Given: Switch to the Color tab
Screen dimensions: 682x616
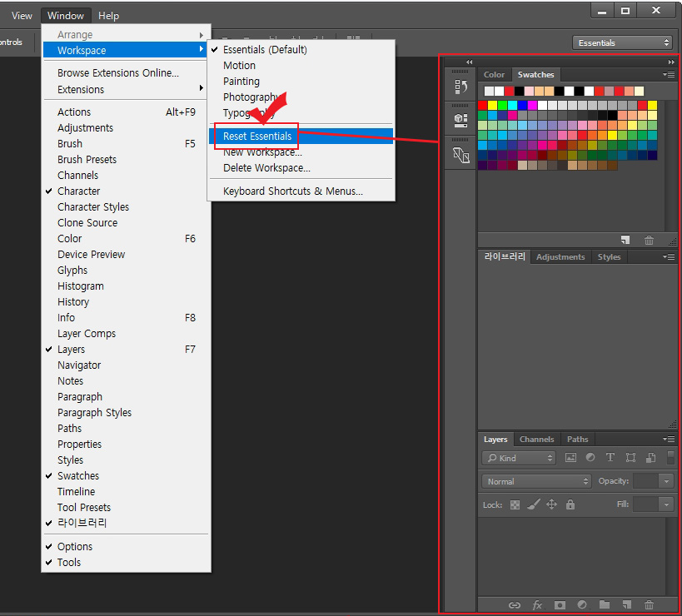Looking at the screenshot, I should pos(494,75).
